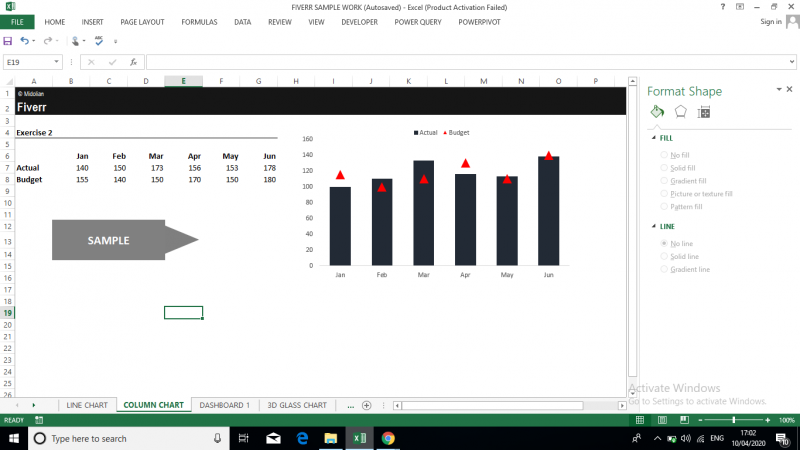Collapse the FILL section
Image resolution: width=800 pixels, height=450 pixels.
pyautogui.click(x=654, y=138)
